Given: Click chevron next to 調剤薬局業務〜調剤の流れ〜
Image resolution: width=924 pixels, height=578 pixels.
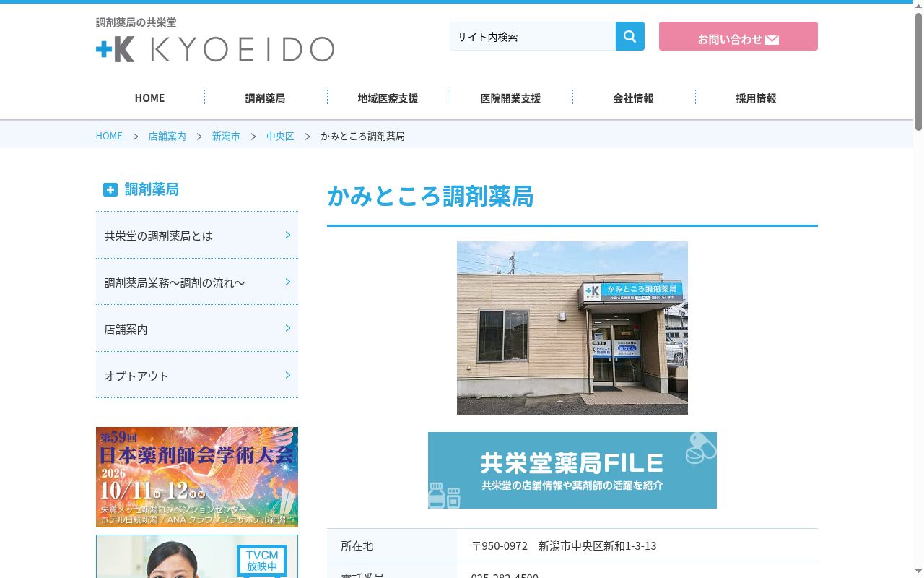Looking at the screenshot, I should click(x=288, y=282).
